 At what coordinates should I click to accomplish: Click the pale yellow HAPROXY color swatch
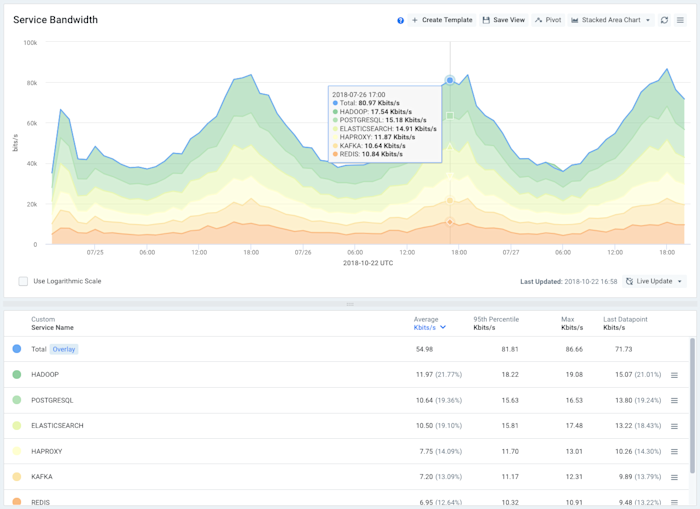click(x=17, y=451)
